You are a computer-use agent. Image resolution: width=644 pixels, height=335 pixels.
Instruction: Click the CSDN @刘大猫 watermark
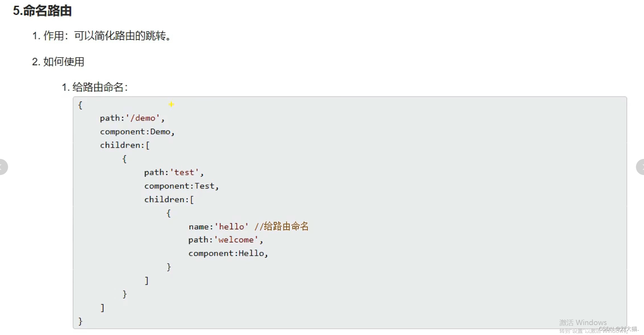[619, 329]
